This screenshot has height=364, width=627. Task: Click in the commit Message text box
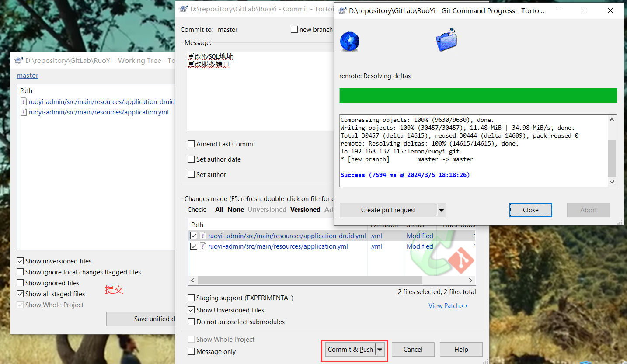(260, 91)
